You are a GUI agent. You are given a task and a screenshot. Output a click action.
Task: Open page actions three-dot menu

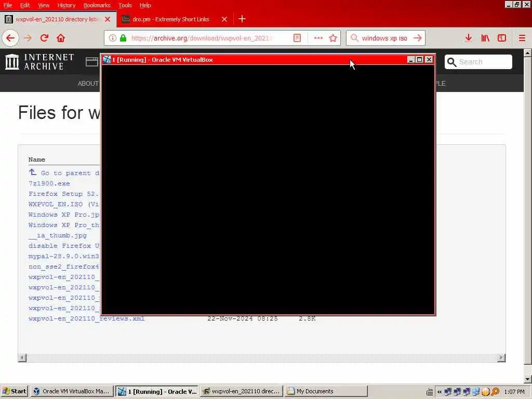(x=318, y=38)
